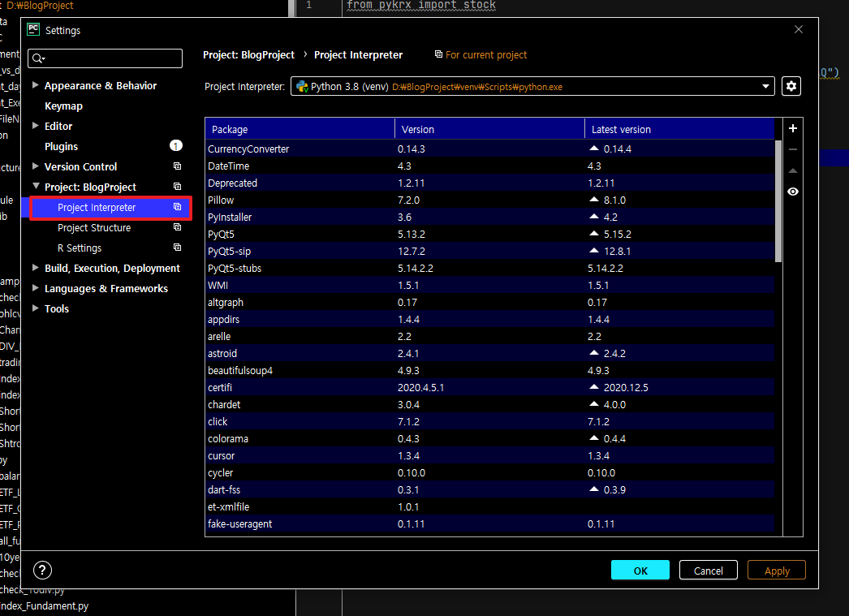Click the PyCharm logo in the title bar

(x=33, y=29)
